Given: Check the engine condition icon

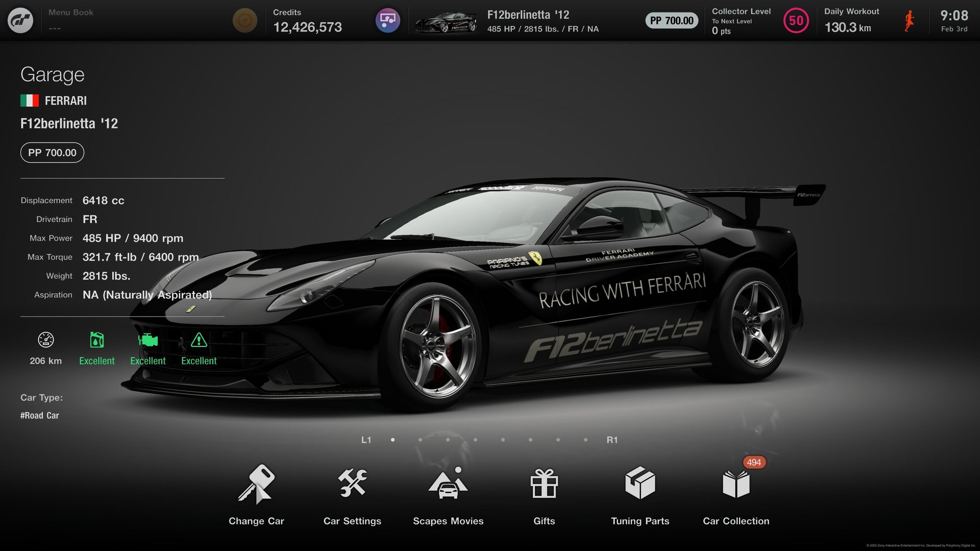Looking at the screenshot, I should click(x=148, y=340).
